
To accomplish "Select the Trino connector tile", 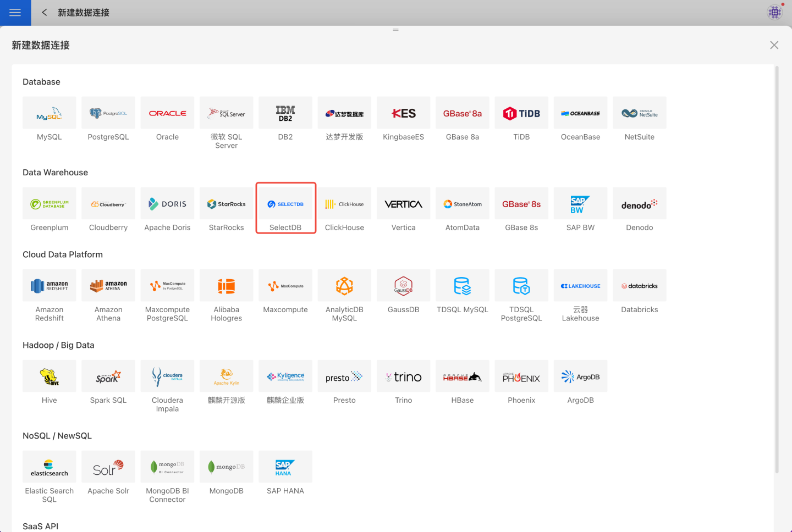I will tap(403, 376).
